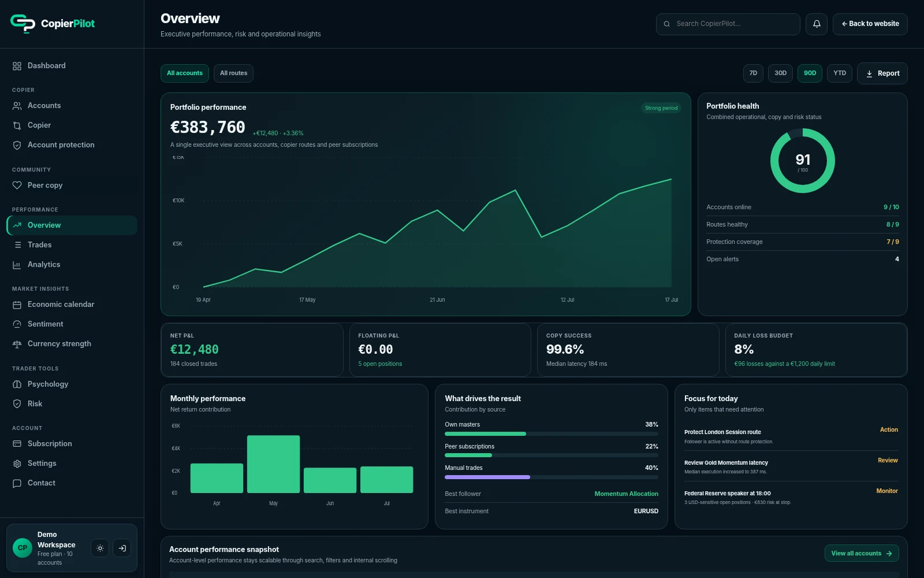The width and height of the screenshot is (924, 578).
Task: Open Account protection page
Action: 72,145
